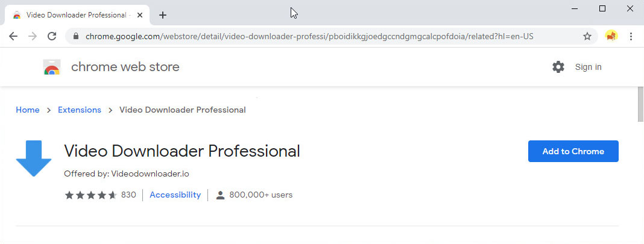This screenshot has width=644, height=244.
Task: Open the 'chrome web store' title link
Action: click(125, 67)
